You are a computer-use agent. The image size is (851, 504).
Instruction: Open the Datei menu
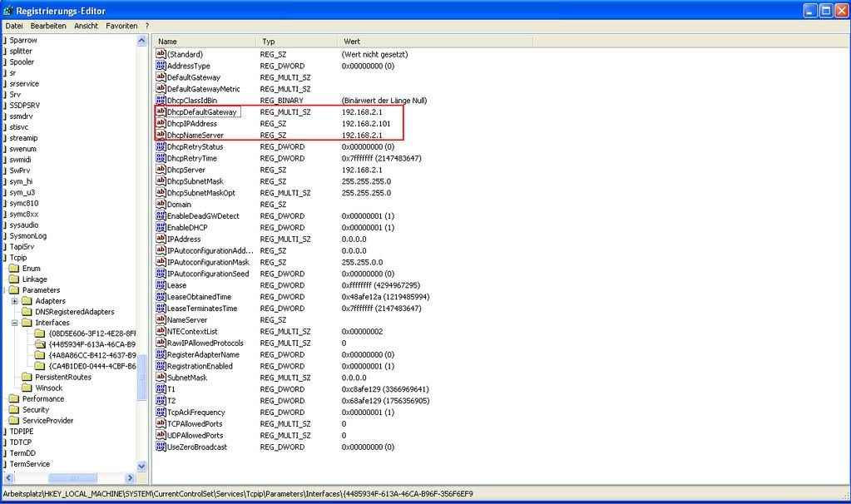14,26
